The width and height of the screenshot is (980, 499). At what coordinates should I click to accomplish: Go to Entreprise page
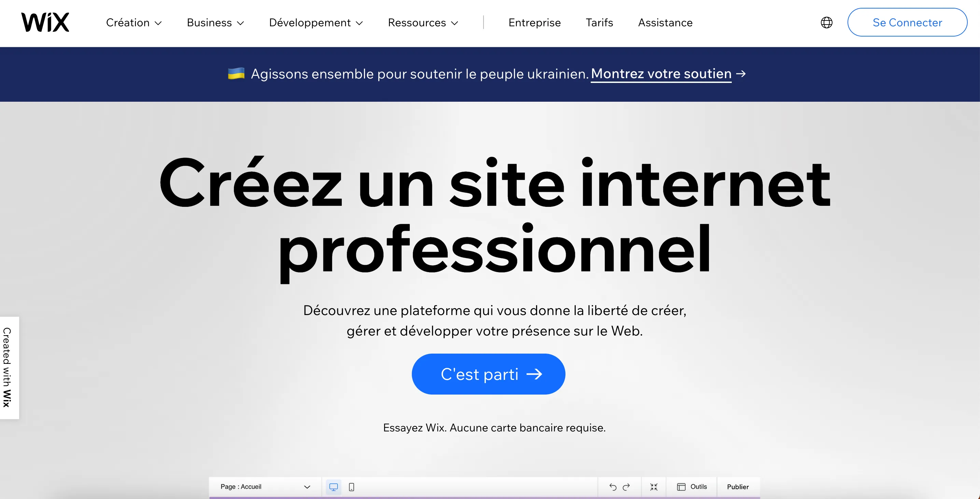534,23
